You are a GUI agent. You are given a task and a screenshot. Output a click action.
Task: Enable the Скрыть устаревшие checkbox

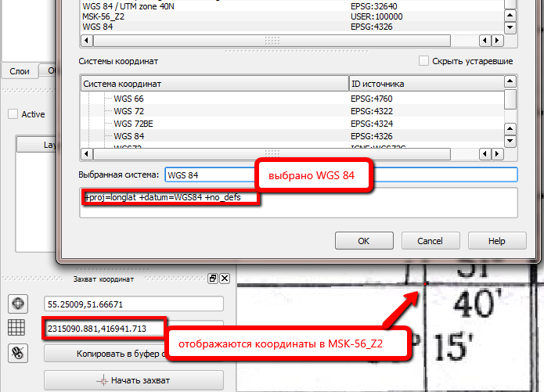point(423,61)
